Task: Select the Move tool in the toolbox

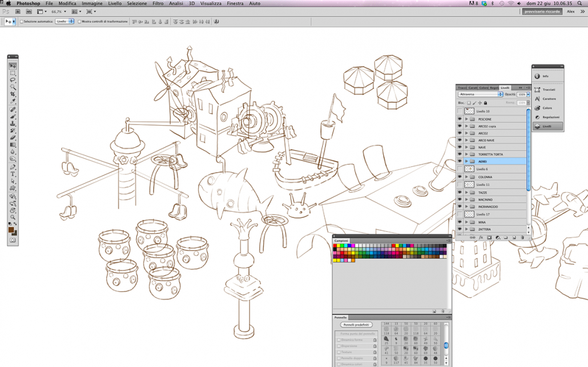Action: (x=13, y=66)
